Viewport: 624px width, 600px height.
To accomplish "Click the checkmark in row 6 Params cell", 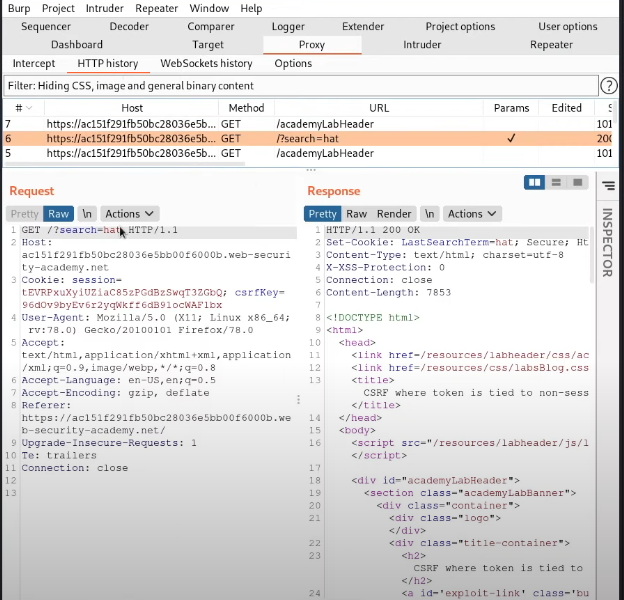I will click(x=511, y=138).
